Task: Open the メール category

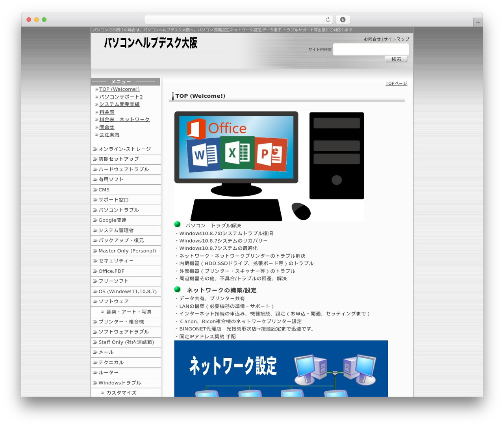Action: (x=126, y=353)
